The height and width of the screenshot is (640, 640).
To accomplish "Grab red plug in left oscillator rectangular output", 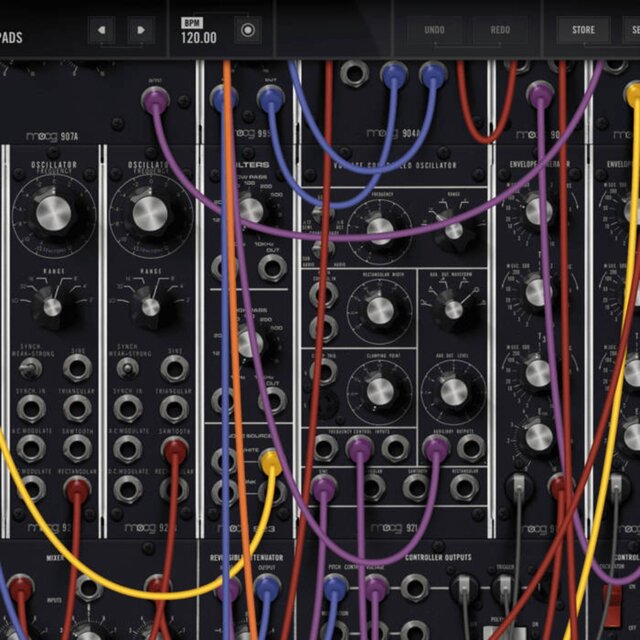I will 77,489.
